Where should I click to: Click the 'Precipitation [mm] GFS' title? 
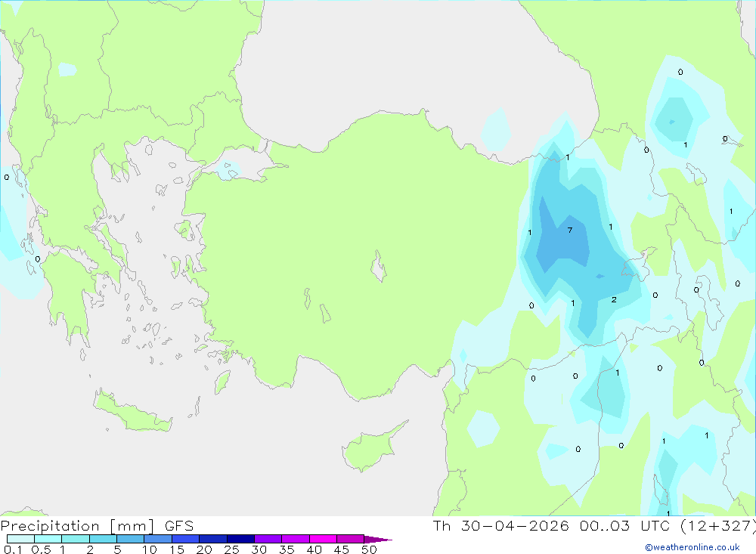pyautogui.click(x=97, y=526)
